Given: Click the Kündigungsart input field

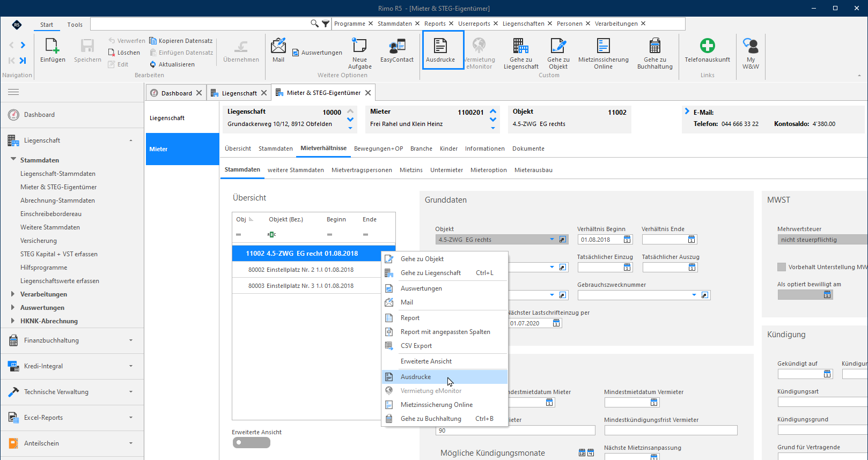Looking at the screenshot, I should 822,402.
